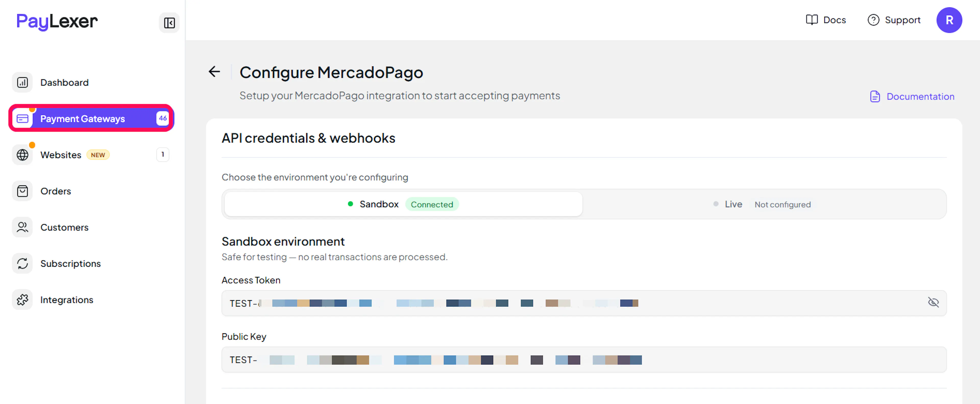Screen dimensions: 980x404
Task: Click the Payment Gateways count badge 46
Action: pyautogui.click(x=163, y=118)
